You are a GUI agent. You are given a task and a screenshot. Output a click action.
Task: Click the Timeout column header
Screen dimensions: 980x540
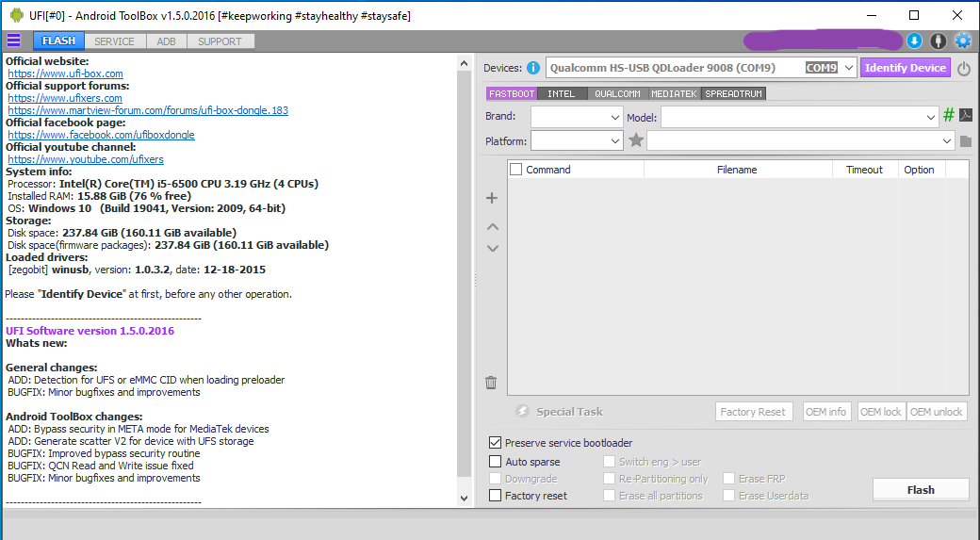[864, 170]
